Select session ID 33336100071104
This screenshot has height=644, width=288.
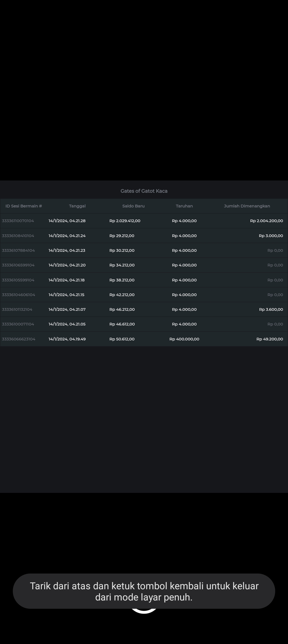click(x=18, y=324)
